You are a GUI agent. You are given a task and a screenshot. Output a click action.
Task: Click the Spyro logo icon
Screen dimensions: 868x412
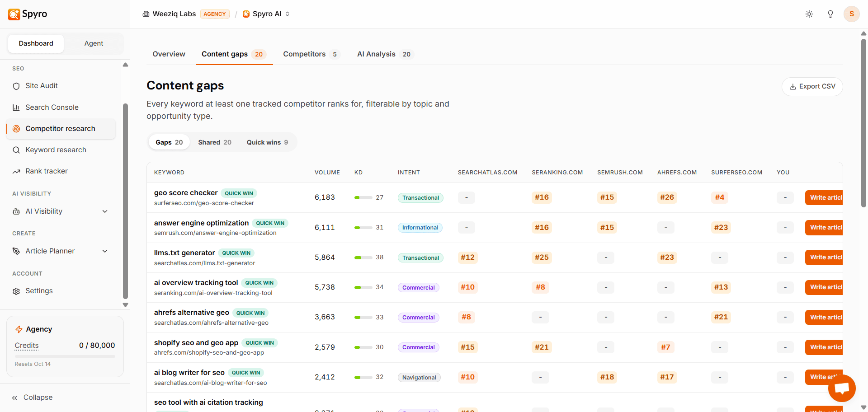[x=14, y=14]
